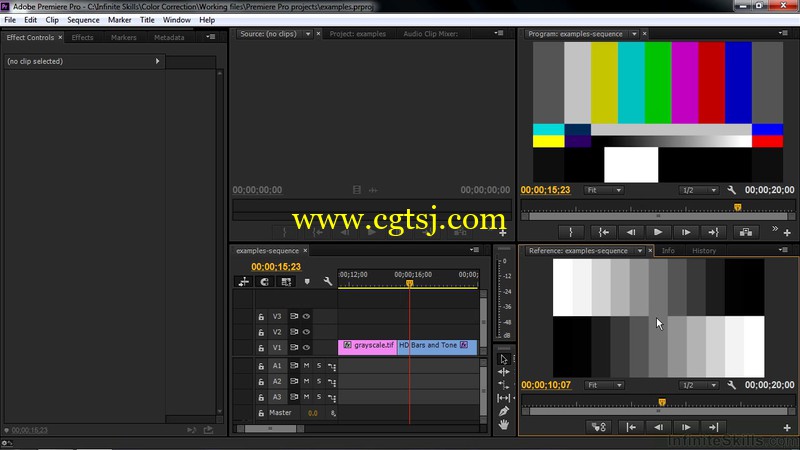Step forward in Reference monitor
The width and height of the screenshot is (800, 450).
(686, 427)
